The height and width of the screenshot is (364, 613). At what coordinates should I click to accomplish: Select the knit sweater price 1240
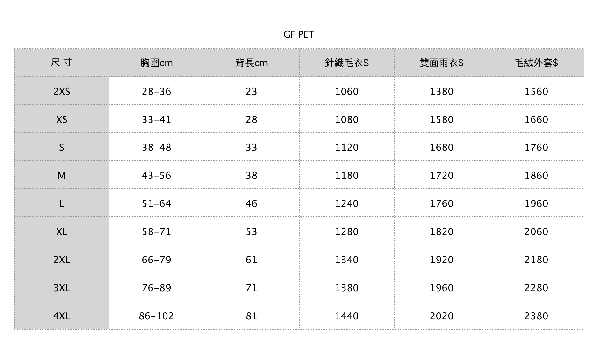point(347,204)
